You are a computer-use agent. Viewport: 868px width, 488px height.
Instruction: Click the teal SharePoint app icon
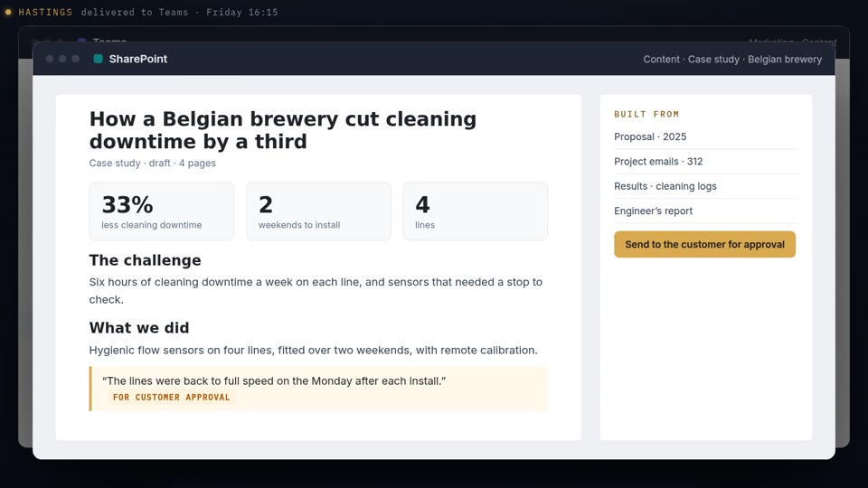(98, 59)
